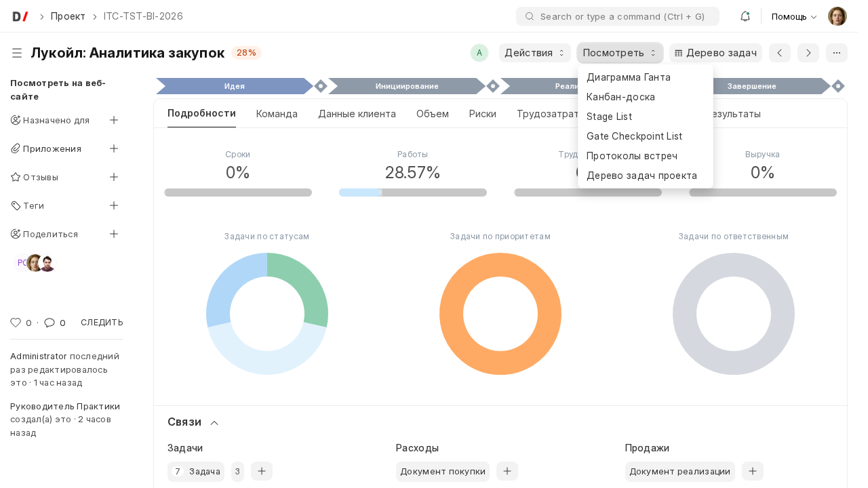Open the Документ реализации link

679,472
